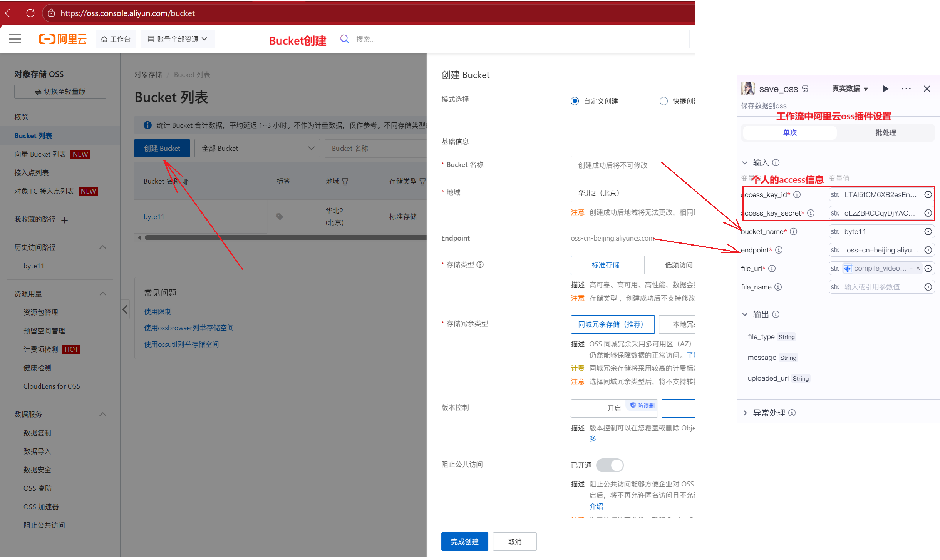
Task: Click the region filter funnel icon
Action: (345, 181)
